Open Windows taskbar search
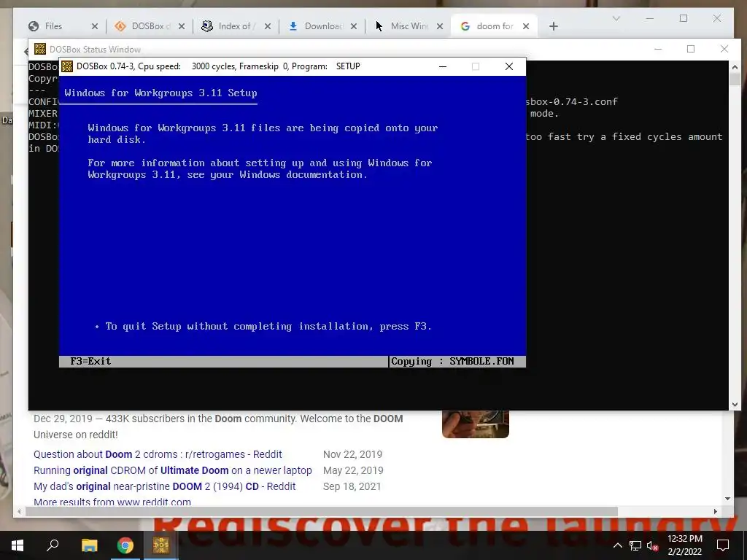Image resolution: width=747 pixels, height=560 pixels. click(53, 545)
